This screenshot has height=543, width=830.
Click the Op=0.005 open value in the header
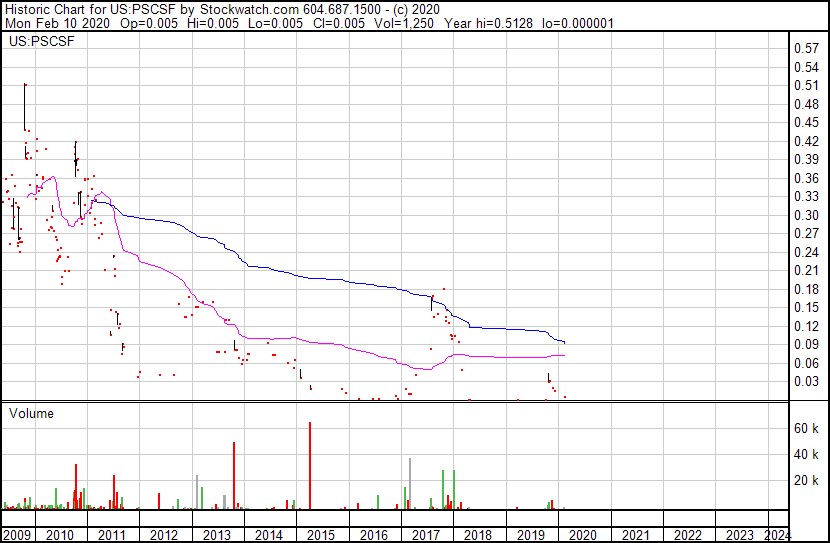coord(149,23)
